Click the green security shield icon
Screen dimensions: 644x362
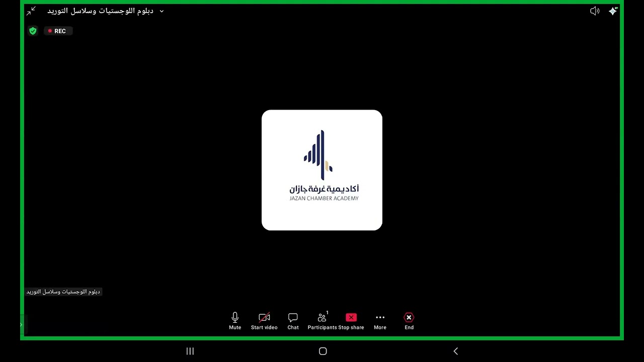(33, 31)
